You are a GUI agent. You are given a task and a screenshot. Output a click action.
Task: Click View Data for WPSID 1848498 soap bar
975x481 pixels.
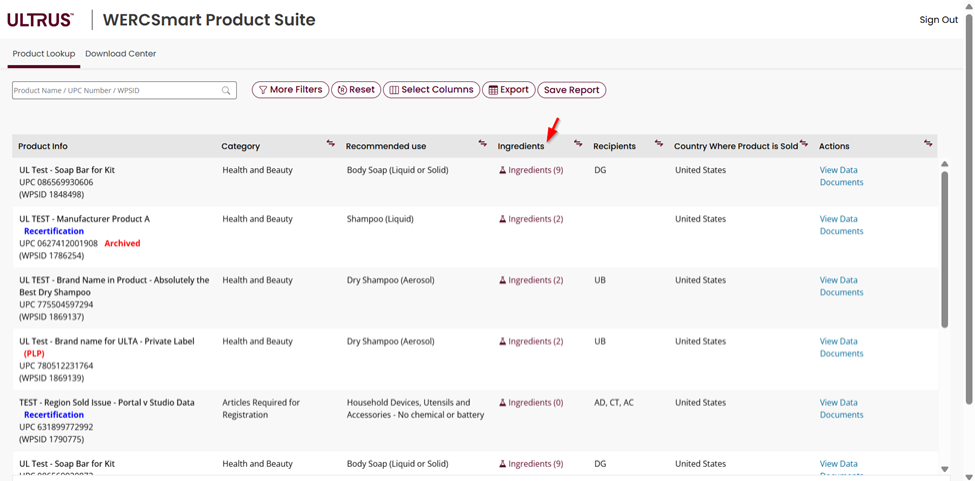[x=839, y=170]
